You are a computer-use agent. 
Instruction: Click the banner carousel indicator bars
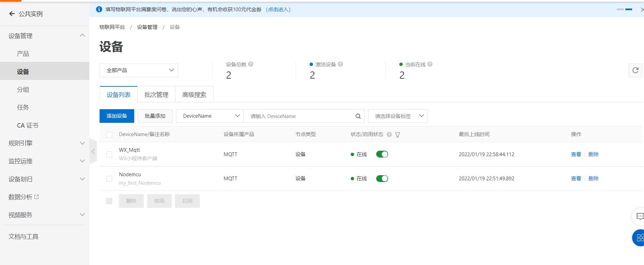click(624, 10)
